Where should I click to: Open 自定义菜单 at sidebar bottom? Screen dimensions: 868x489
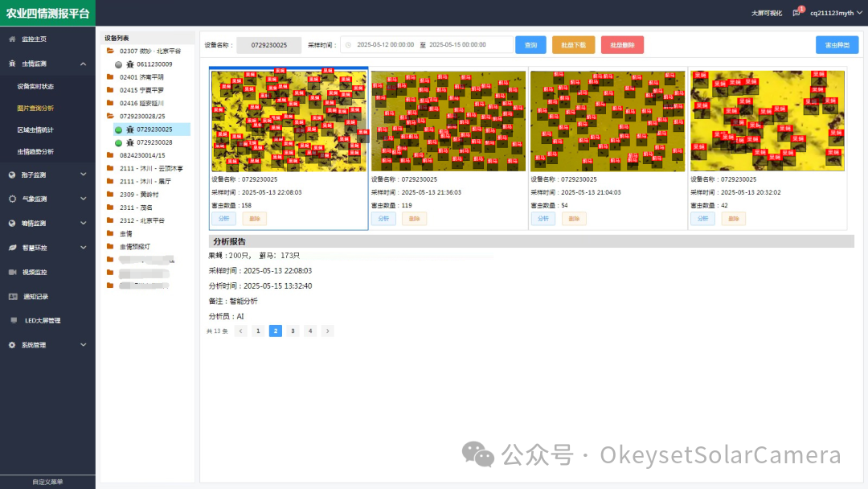(x=47, y=482)
